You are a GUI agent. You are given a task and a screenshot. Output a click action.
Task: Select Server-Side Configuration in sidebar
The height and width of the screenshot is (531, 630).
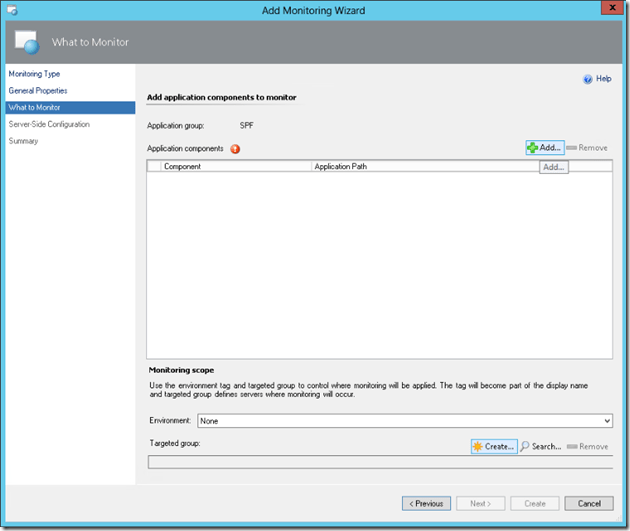point(49,125)
